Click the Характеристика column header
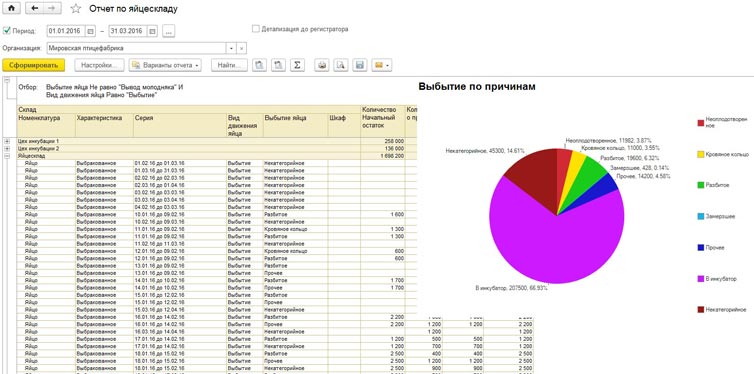This screenshot has height=374, width=754. click(x=104, y=125)
